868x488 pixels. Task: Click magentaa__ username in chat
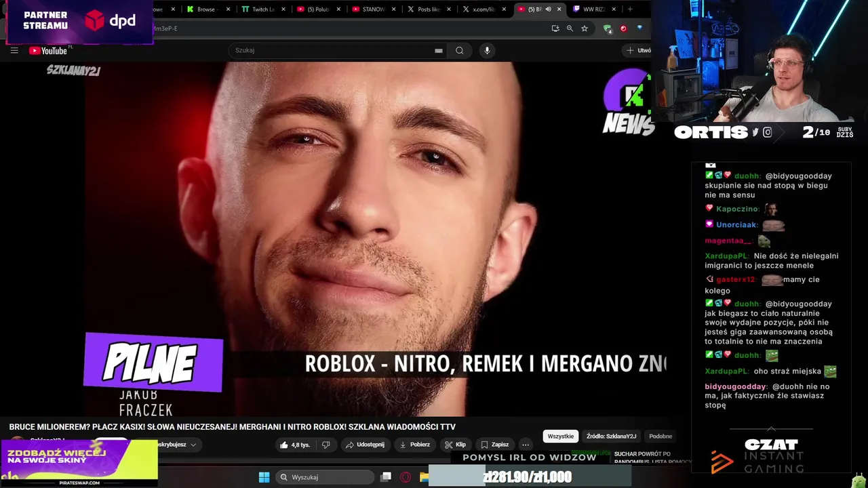coord(727,241)
